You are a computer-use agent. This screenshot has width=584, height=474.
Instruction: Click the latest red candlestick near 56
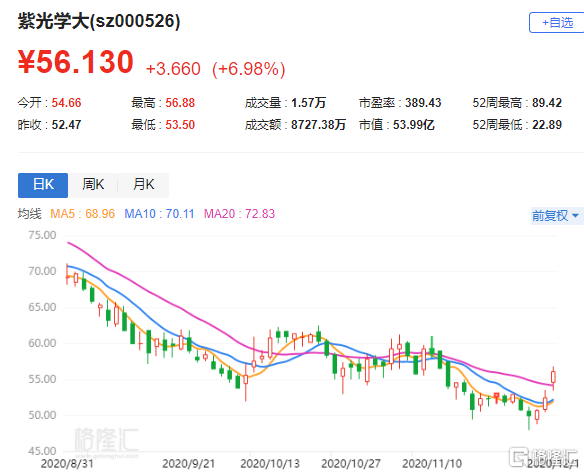[553, 377]
